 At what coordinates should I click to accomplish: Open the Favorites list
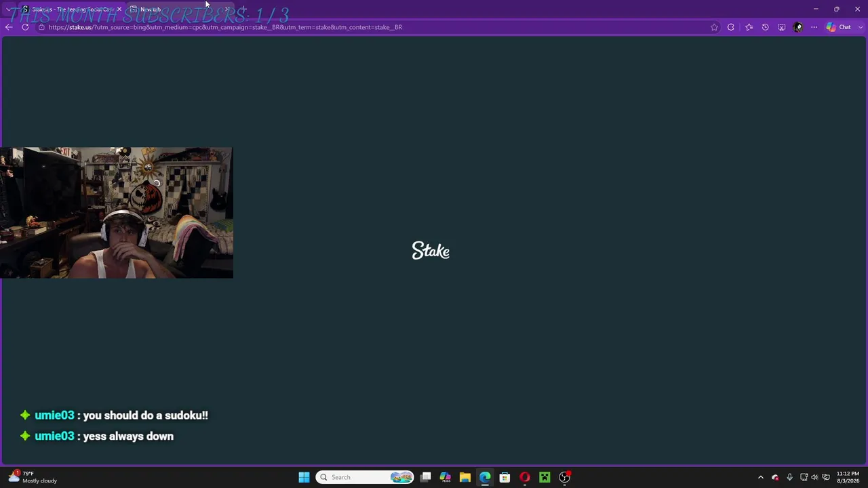pyautogui.click(x=749, y=27)
